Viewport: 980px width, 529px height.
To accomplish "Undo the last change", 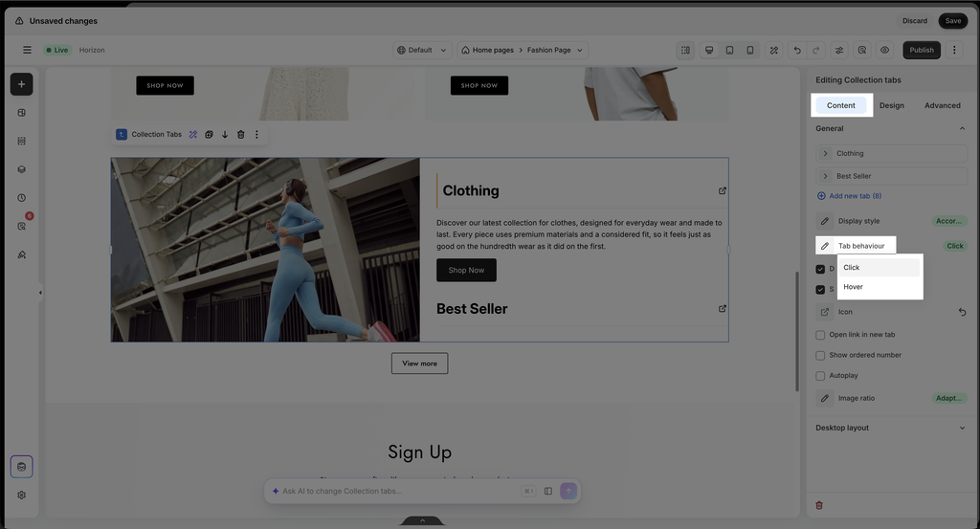I will 797,50.
